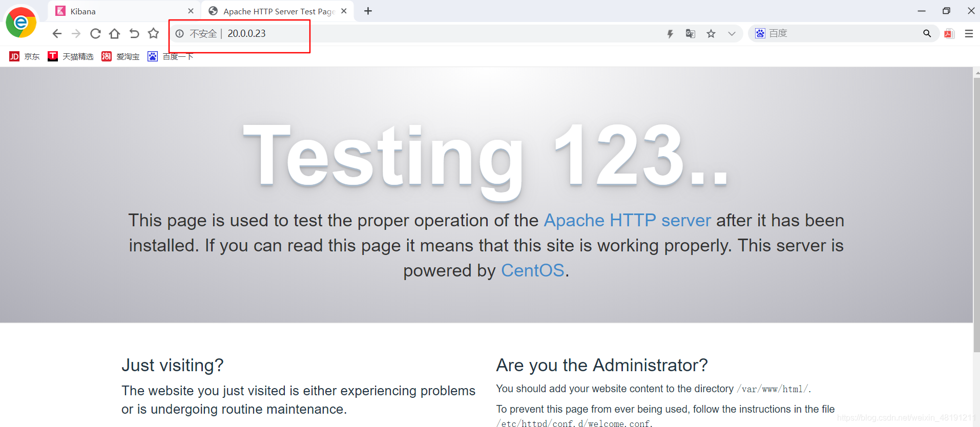Click the /var/www/html/ path text
980x427 pixels.
point(774,389)
